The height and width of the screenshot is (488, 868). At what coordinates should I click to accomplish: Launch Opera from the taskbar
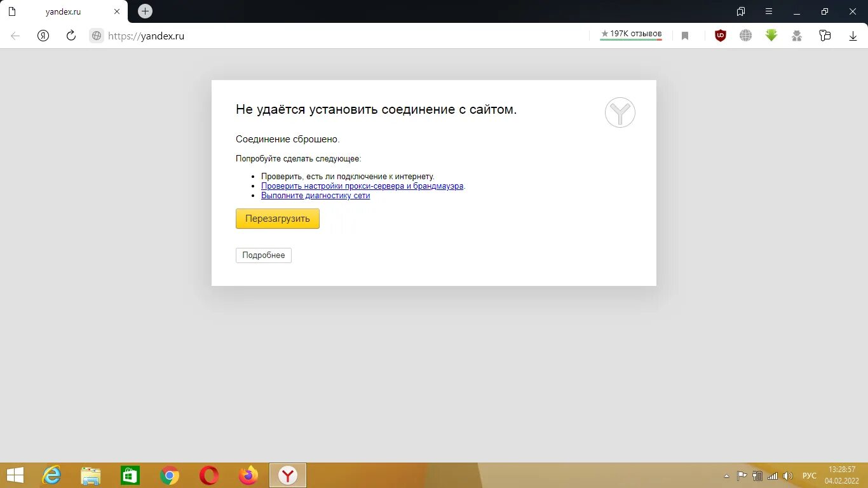[x=209, y=475]
